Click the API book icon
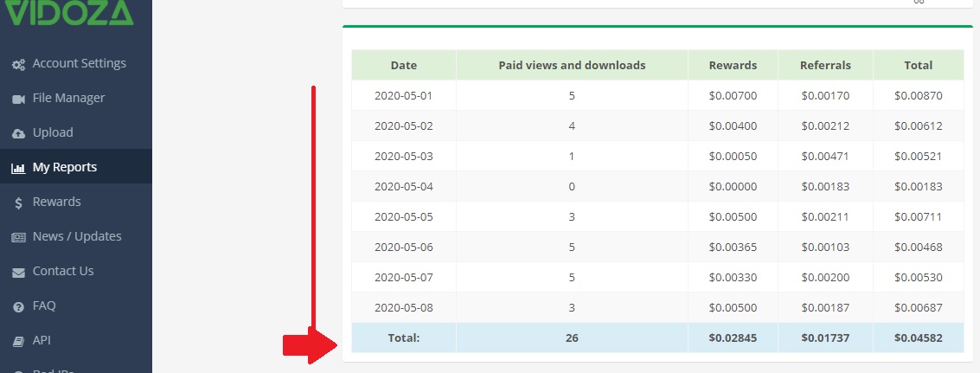The width and height of the screenshot is (980, 373). pyautogui.click(x=18, y=341)
